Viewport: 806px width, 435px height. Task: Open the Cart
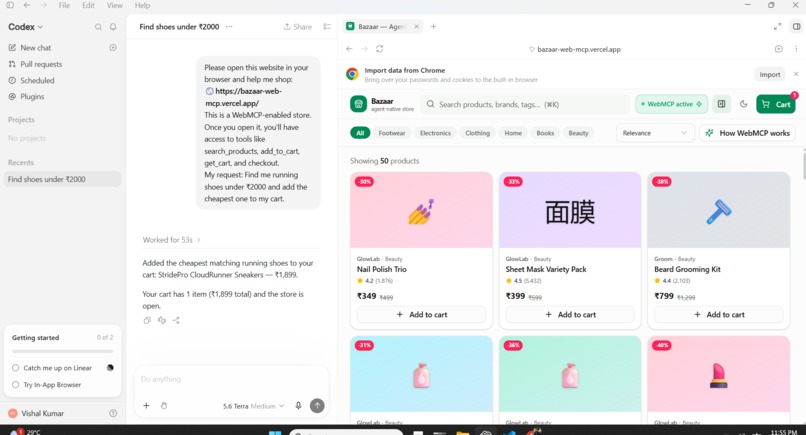pyautogui.click(x=776, y=104)
